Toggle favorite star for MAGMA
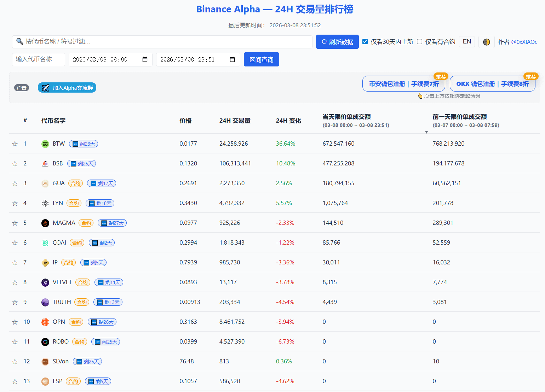Viewport: 545px width, 392px height. [x=15, y=223]
